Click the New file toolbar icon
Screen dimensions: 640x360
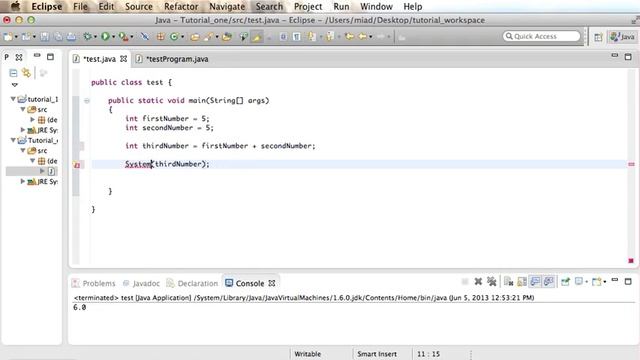[x=8, y=37]
